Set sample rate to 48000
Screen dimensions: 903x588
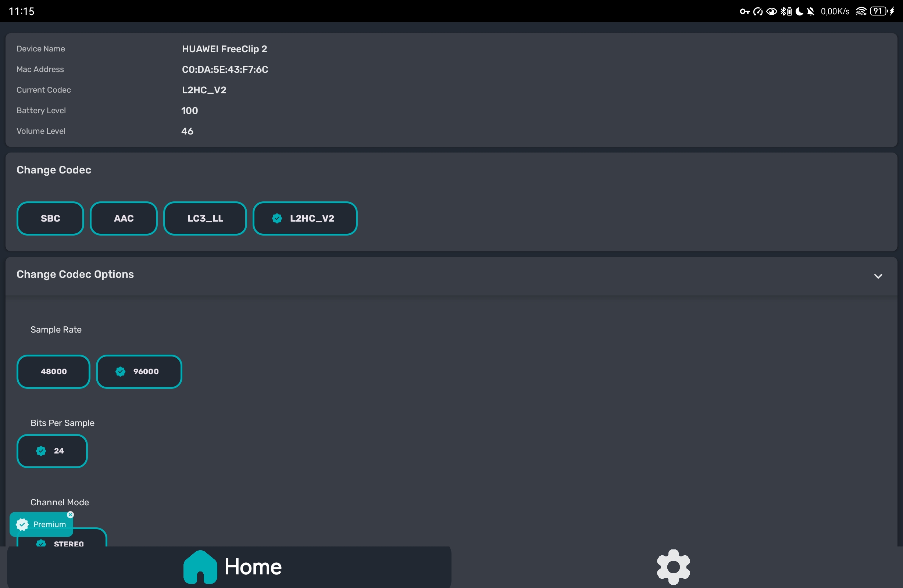click(x=54, y=372)
